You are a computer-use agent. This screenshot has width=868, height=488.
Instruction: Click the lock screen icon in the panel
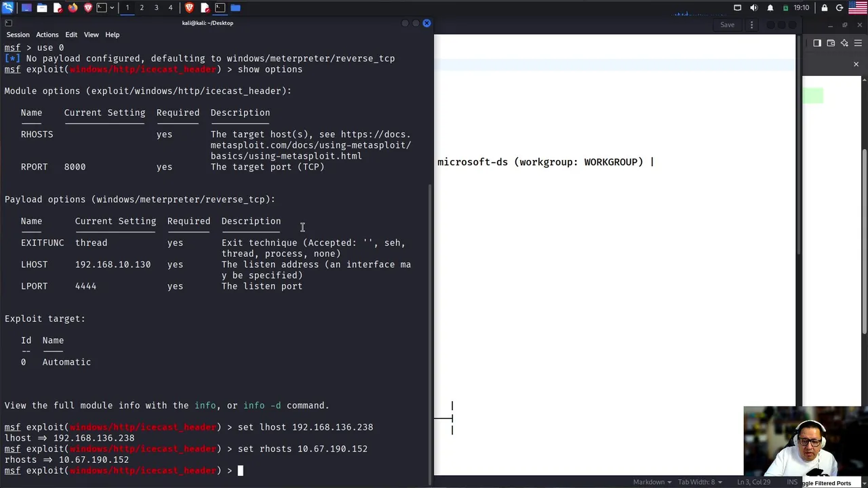click(x=824, y=7)
